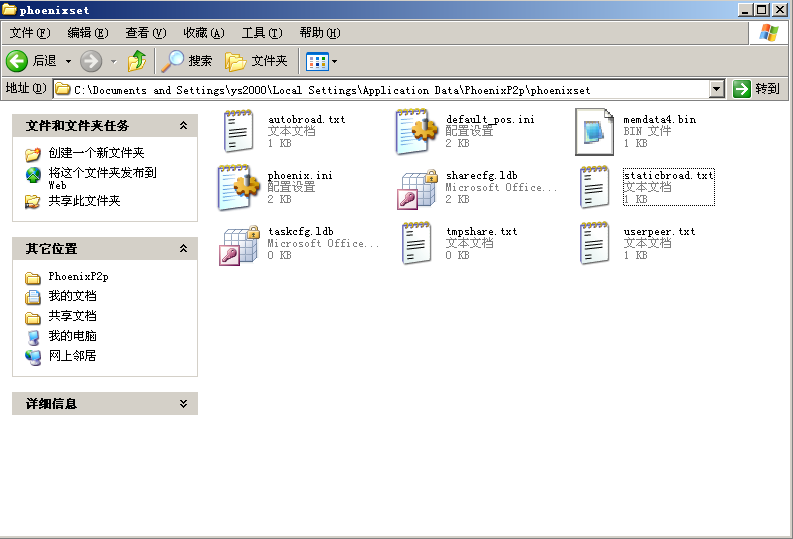Click 创建一个新文件夹 link
Screen dimensions: 793x539
point(96,153)
